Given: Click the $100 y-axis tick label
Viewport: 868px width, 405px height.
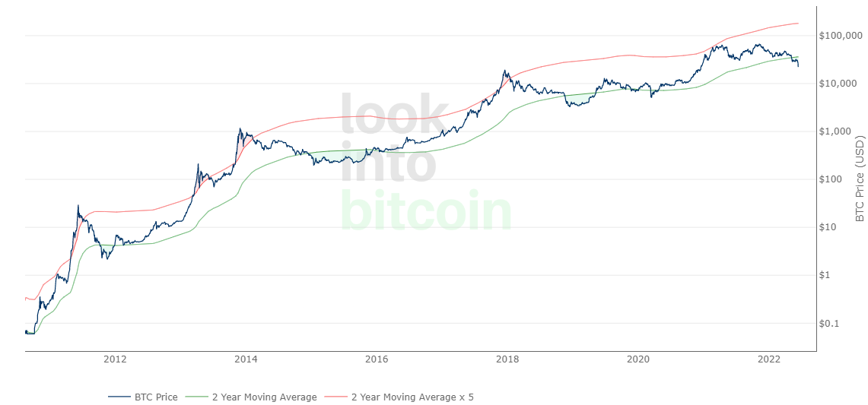Looking at the screenshot, I should click(832, 179).
